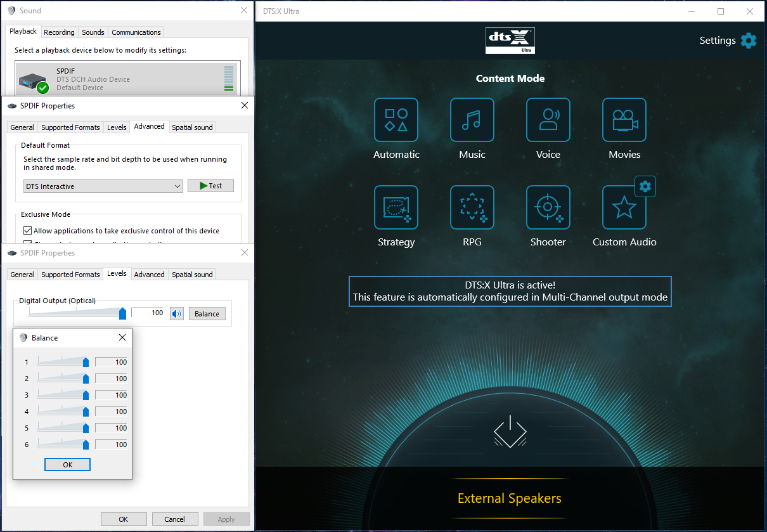Open the Communications tab
The image size is (767, 532).
click(136, 32)
